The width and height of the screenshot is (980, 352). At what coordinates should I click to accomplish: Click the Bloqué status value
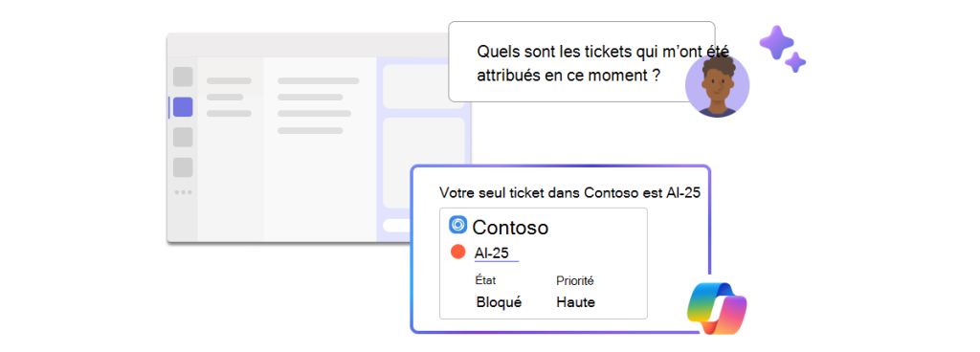pos(499,302)
